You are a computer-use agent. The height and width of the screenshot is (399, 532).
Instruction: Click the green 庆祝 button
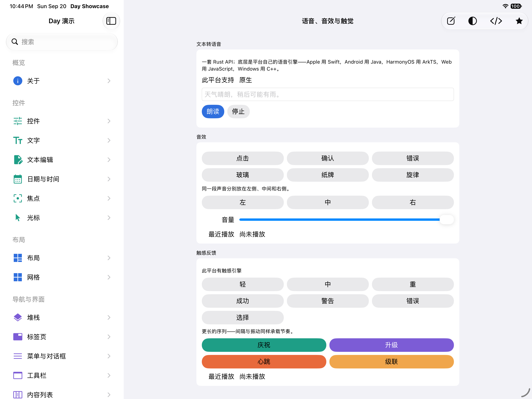pos(264,345)
